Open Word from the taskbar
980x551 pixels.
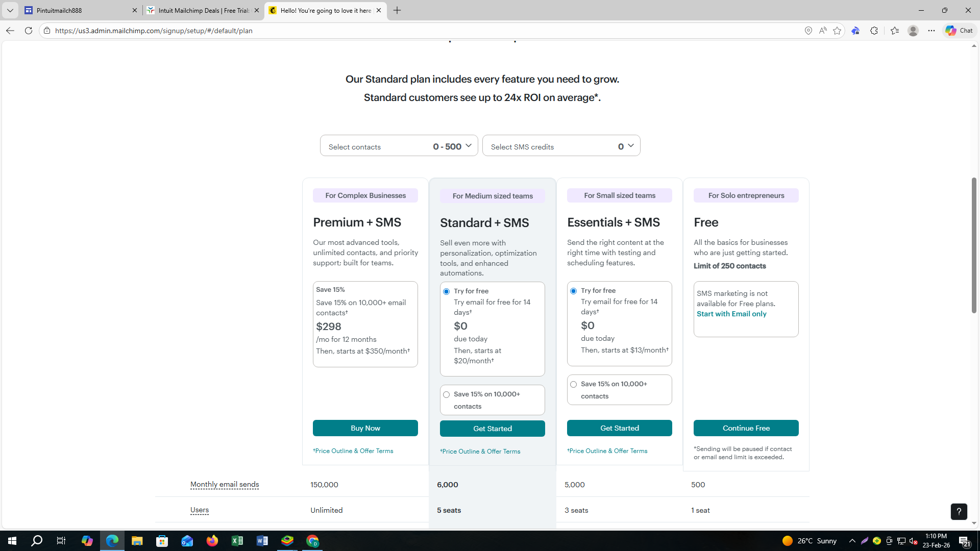262,541
